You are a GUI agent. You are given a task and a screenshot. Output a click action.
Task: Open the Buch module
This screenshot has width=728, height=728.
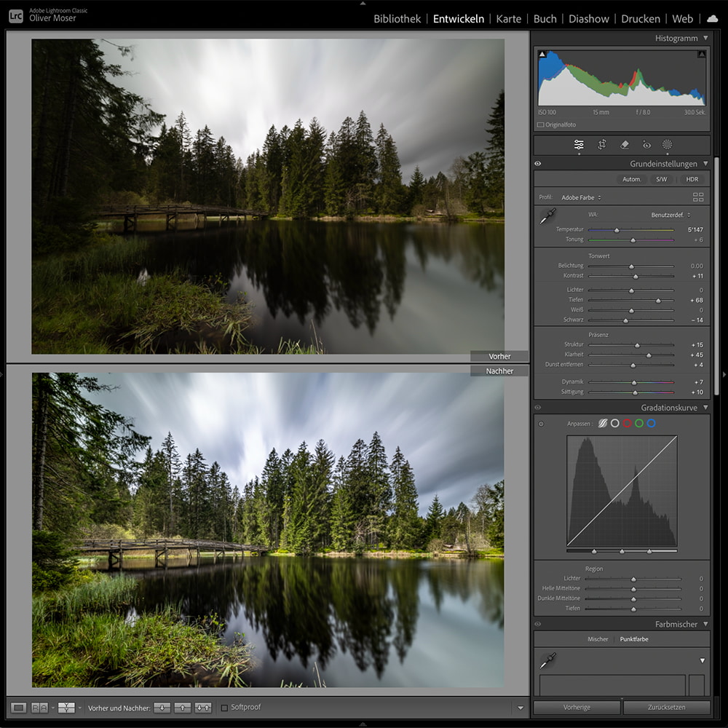point(545,19)
